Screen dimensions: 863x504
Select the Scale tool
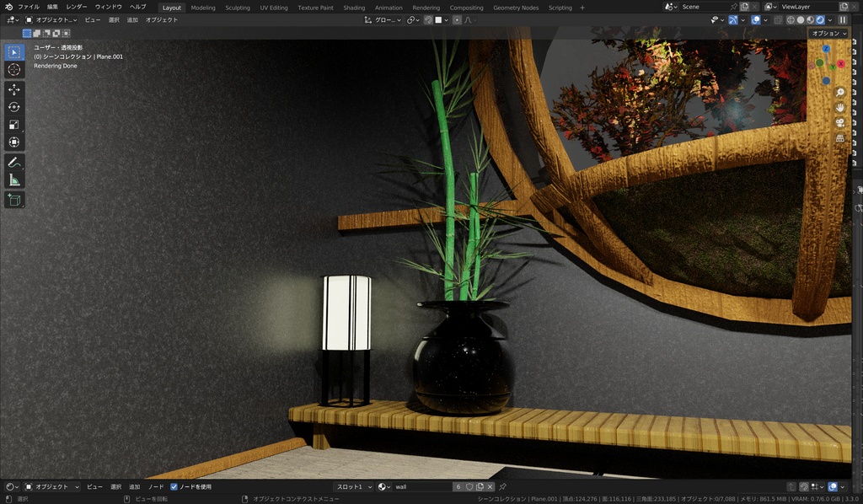point(14,125)
